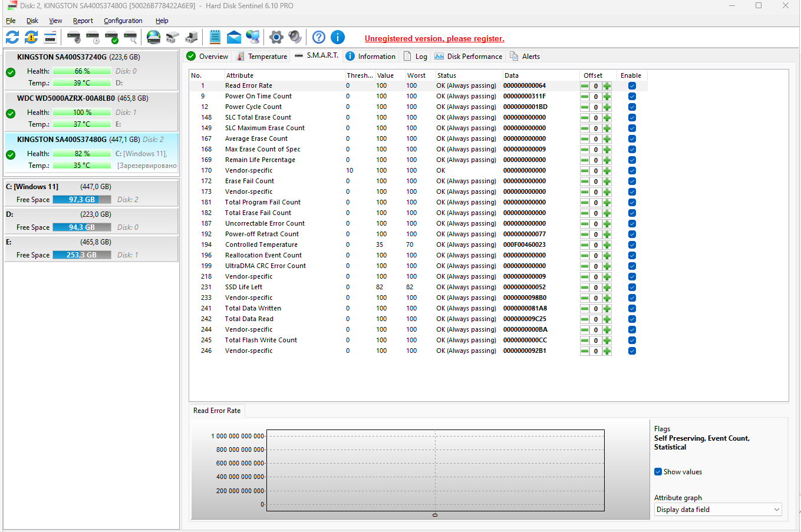Click the disk with magnifier test icon

tap(130, 38)
